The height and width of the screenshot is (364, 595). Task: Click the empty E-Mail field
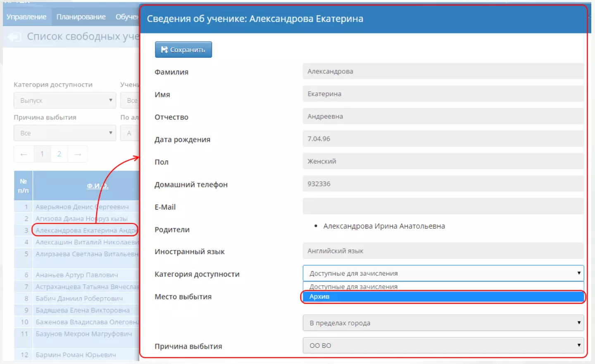point(443,206)
